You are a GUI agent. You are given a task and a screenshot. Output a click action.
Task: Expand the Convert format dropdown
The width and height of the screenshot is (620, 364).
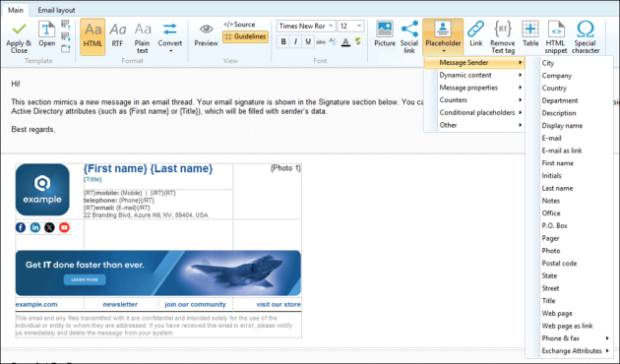pyautogui.click(x=170, y=37)
